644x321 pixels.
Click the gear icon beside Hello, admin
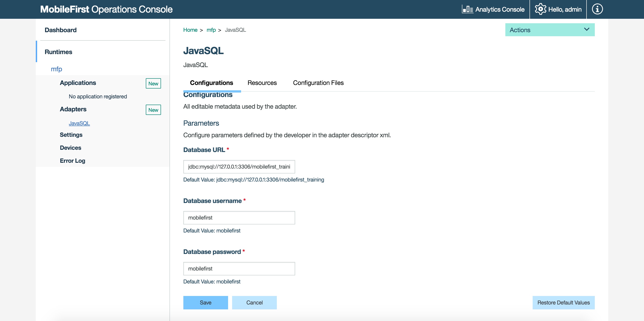[540, 9]
